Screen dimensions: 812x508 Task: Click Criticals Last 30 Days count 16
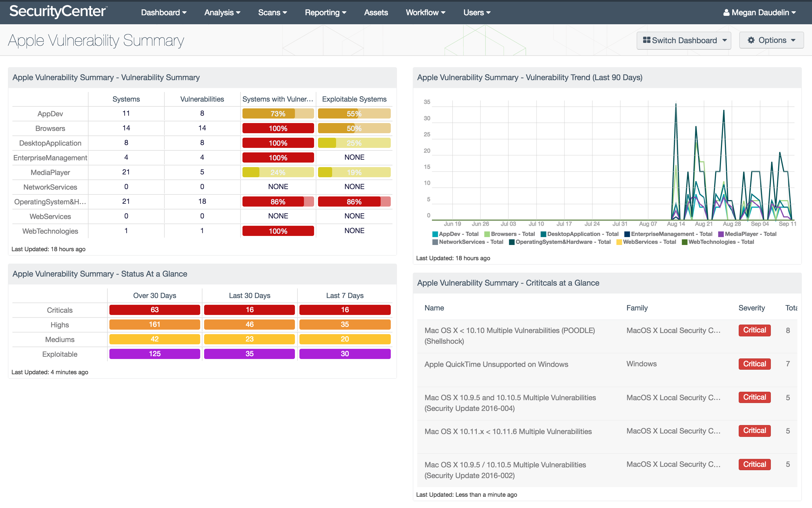pos(249,310)
